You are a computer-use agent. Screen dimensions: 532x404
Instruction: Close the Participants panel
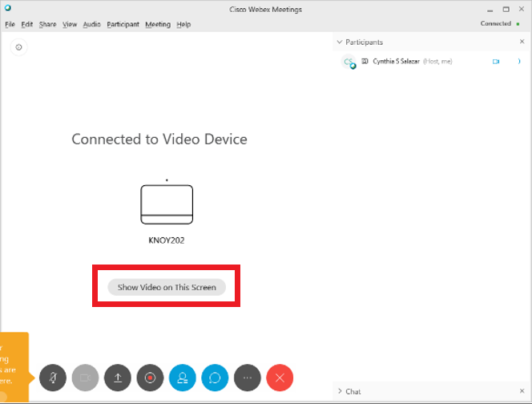[522, 42]
